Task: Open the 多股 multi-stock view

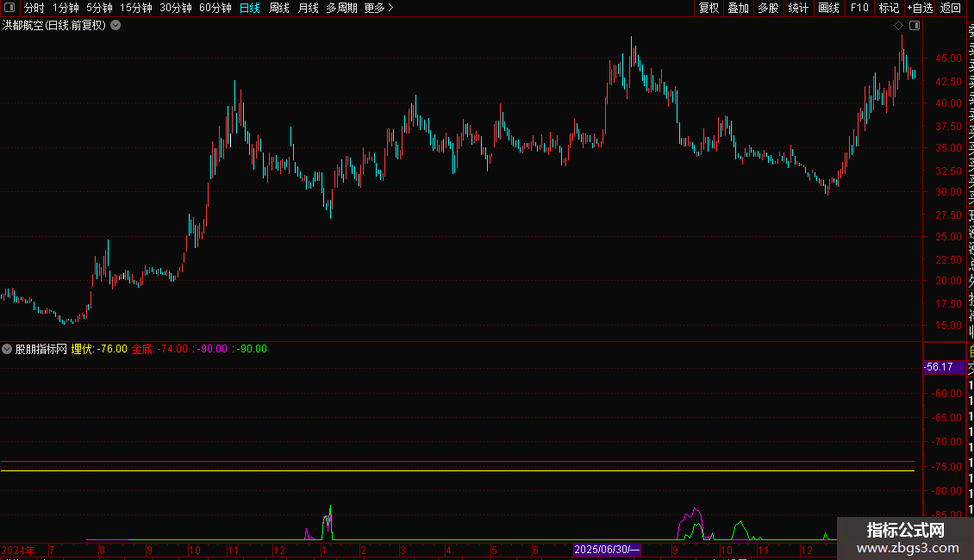Action: click(x=768, y=8)
